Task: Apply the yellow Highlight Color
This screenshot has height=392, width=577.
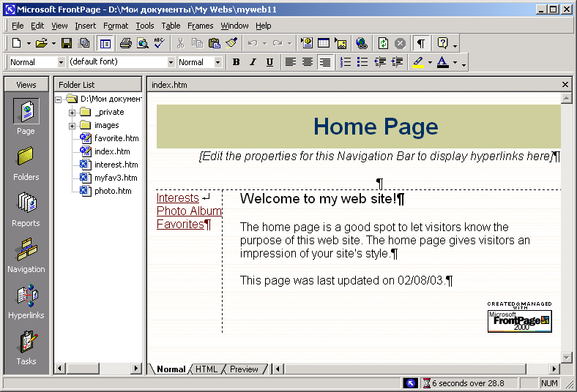Action: [418, 62]
